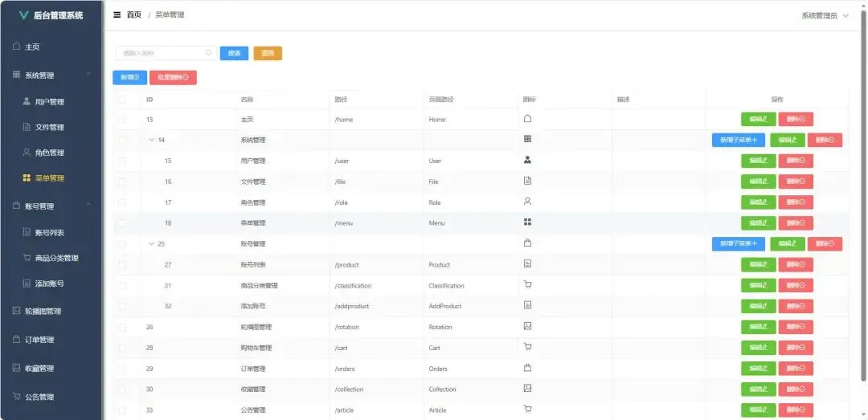Viewport: 868px width, 420px height.
Task: Click the document icon in row /file
Action: (x=527, y=181)
